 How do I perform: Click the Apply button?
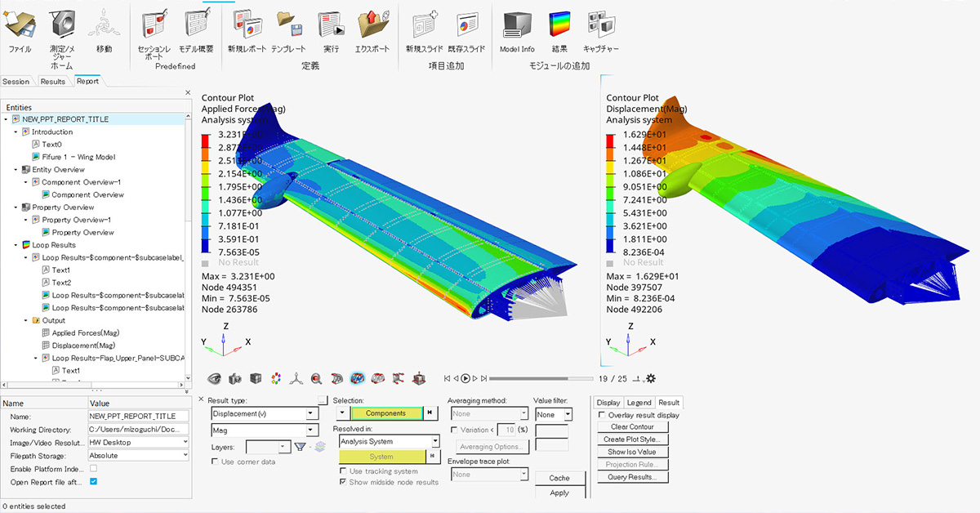560,491
